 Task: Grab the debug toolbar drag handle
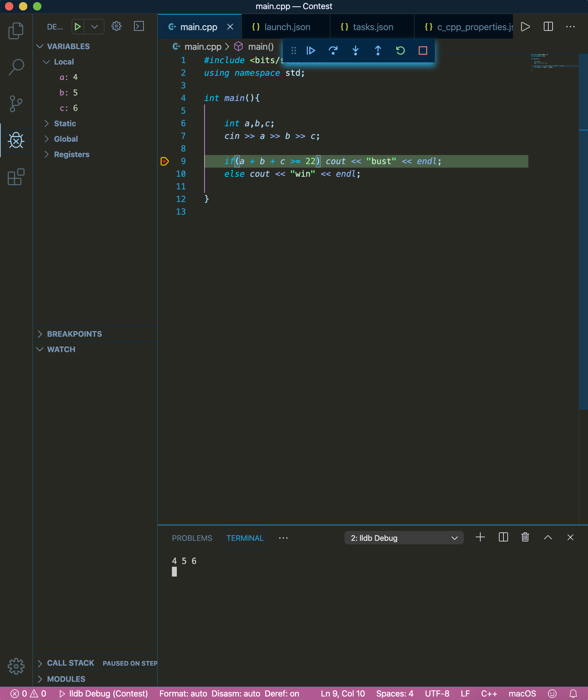point(294,51)
